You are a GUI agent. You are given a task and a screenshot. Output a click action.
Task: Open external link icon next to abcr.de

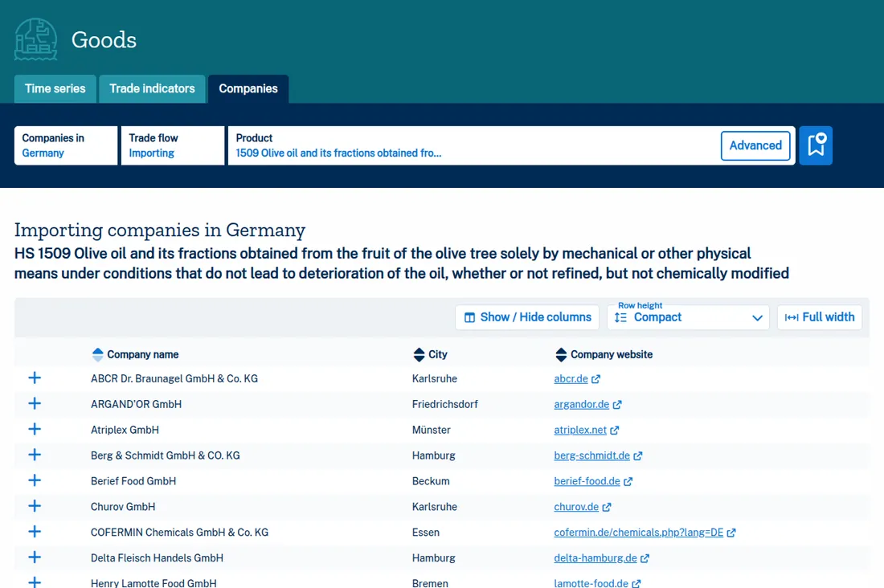pos(596,379)
